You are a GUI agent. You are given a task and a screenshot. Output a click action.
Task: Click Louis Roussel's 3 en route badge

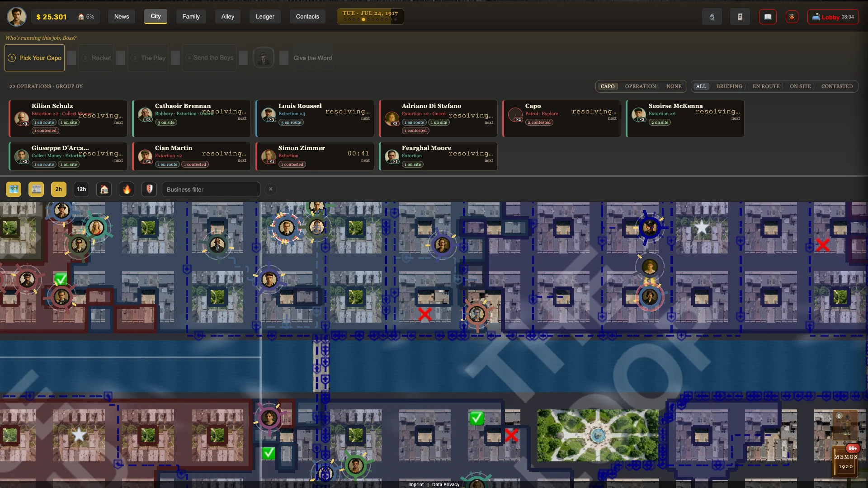(x=291, y=122)
